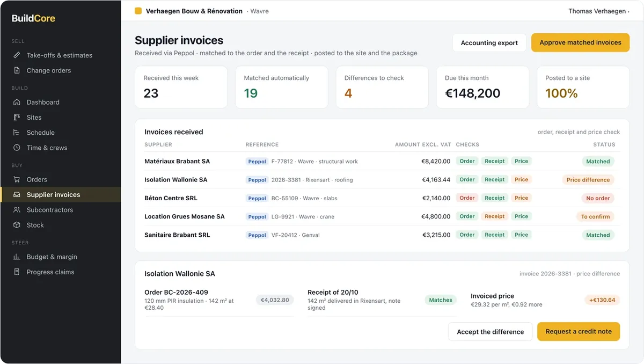Click Request a credit note button
The image size is (644, 364).
pyautogui.click(x=579, y=332)
